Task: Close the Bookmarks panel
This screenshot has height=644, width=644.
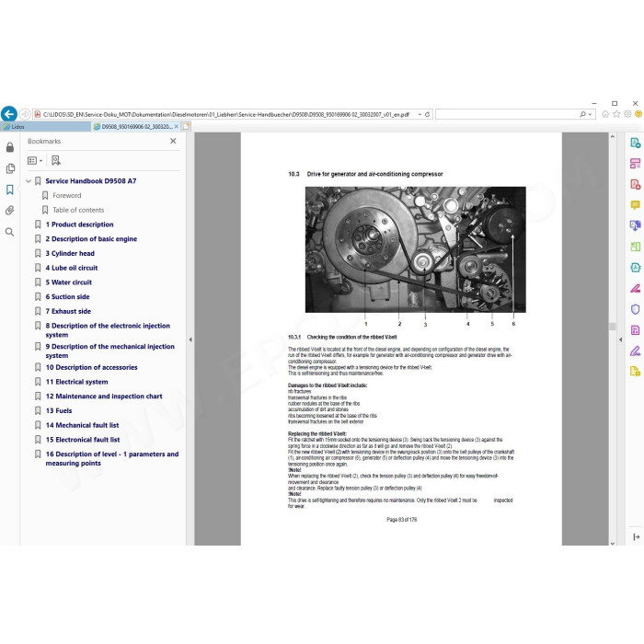Action: coord(173,141)
